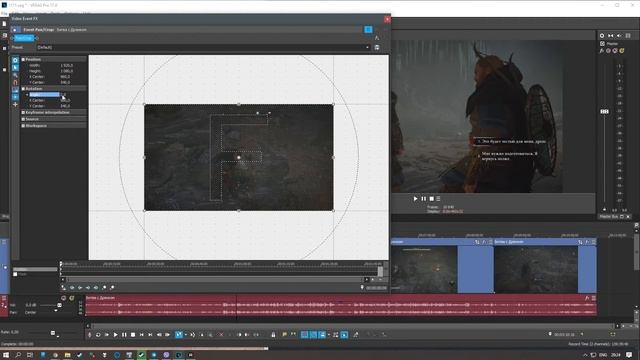The image size is (640, 360).
Task: Open Windows Start menu
Action: tap(6, 355)
